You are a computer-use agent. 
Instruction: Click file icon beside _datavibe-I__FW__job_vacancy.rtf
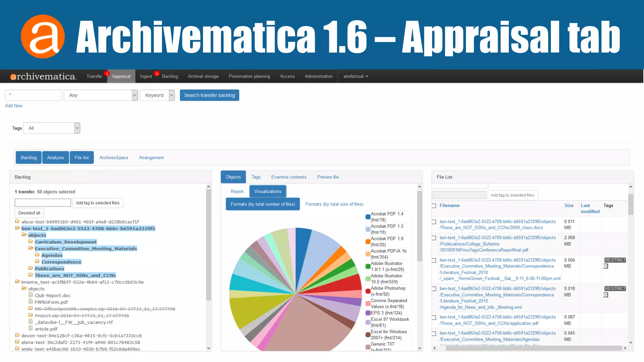pos(31,322)
